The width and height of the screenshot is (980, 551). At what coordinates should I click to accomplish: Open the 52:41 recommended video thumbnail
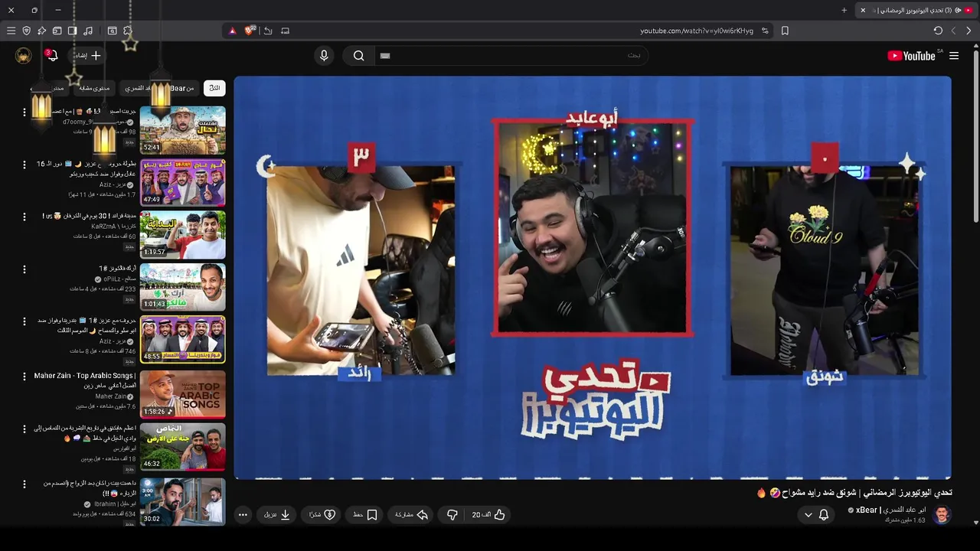[x=183, y=130]
